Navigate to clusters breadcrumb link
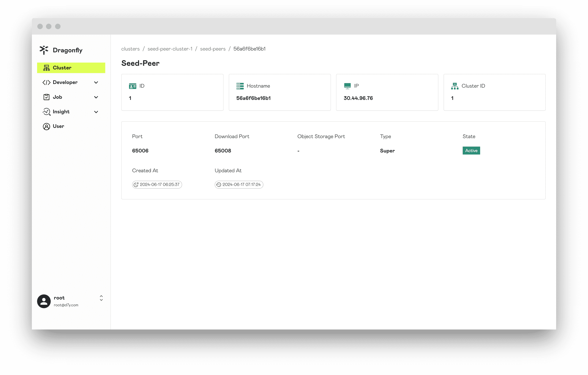 130,48
